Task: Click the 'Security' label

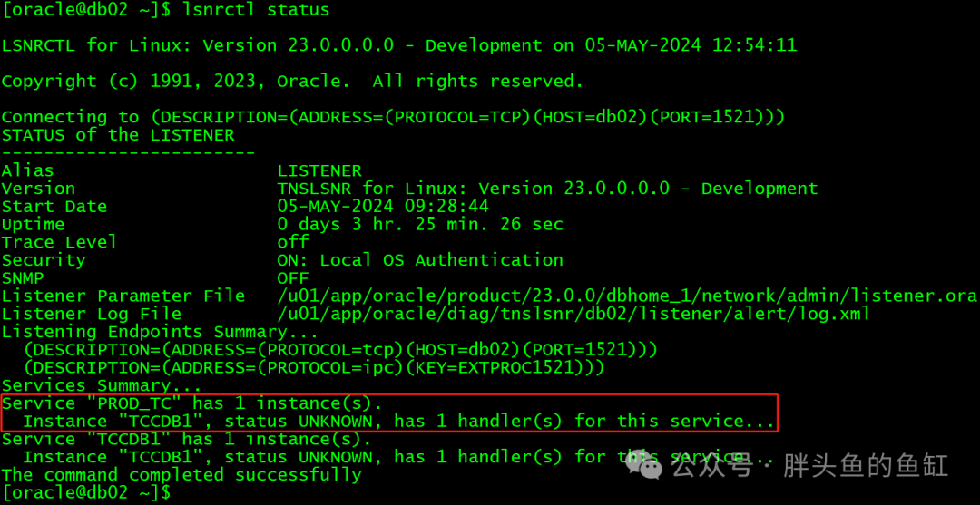Action: [x=44, y=260]
